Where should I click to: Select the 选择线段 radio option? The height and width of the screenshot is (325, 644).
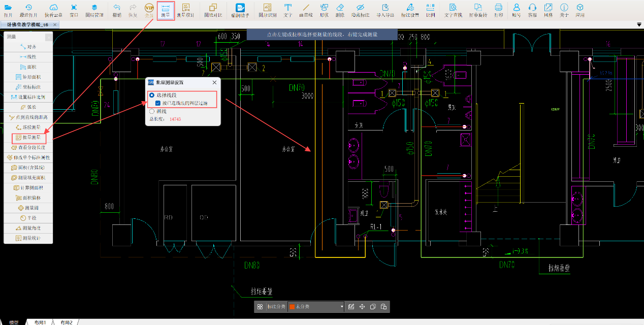click(152, 95)
